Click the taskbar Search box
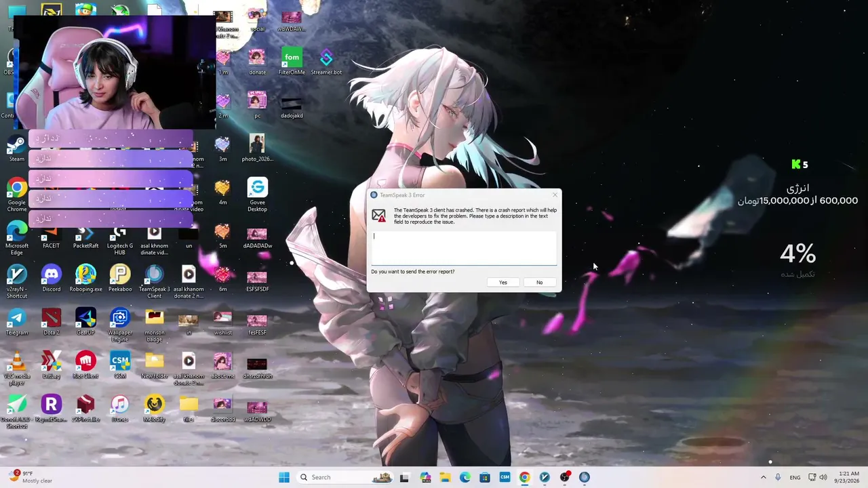868x488 pixels. [344, 477]
